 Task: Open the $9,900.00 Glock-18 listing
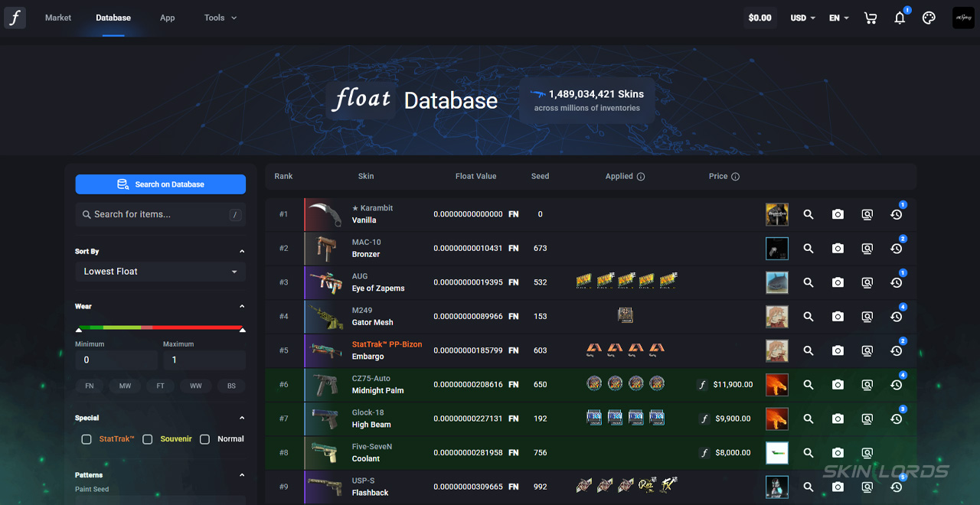click(726, 419)
